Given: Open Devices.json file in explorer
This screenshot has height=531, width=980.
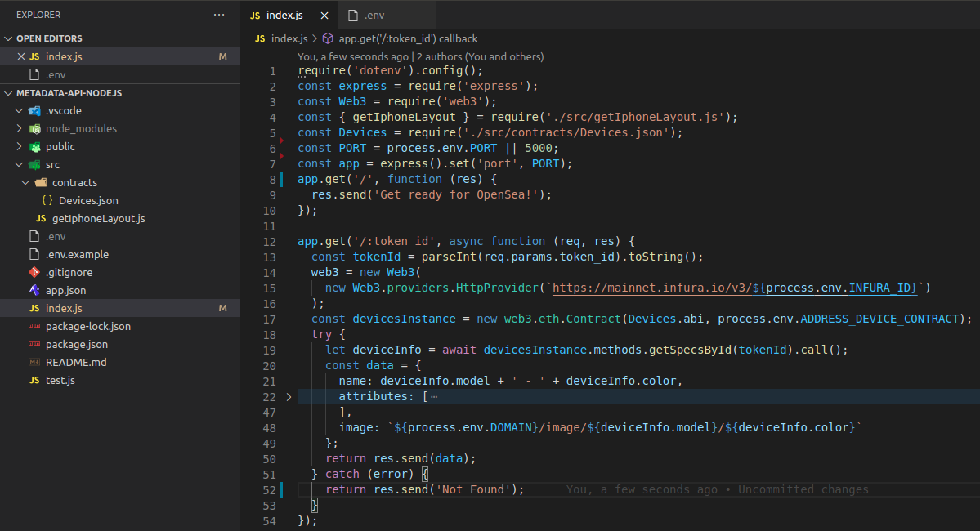Looking at the screenshot, I should point(87,201).
